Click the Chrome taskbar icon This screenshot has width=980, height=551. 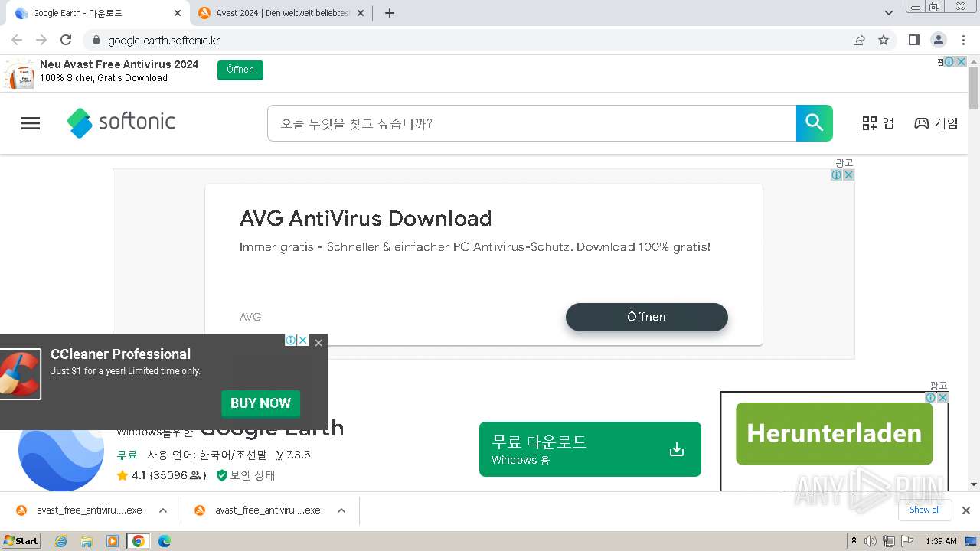139,541
